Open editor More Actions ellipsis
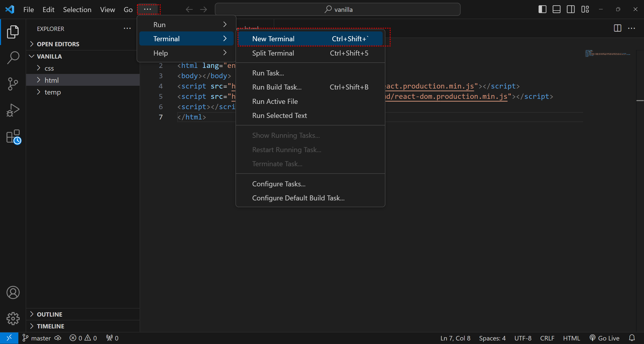 (x=632, y=28)
